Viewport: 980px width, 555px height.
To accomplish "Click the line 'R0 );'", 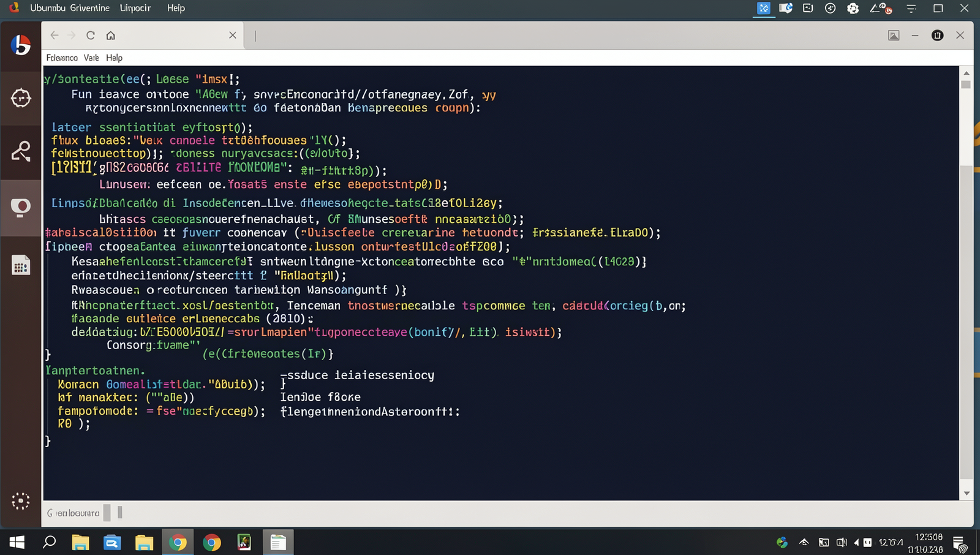I will (x=74, y=424).
